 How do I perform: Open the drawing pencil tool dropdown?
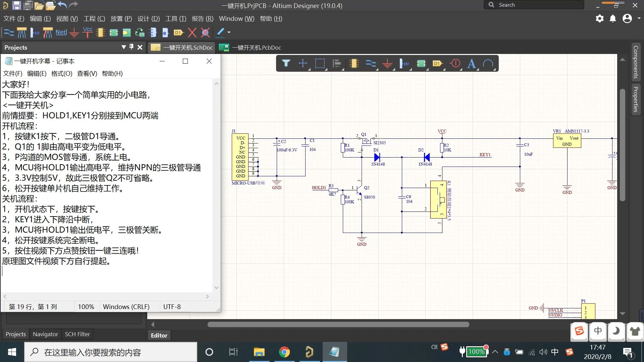tap(229, 33)
